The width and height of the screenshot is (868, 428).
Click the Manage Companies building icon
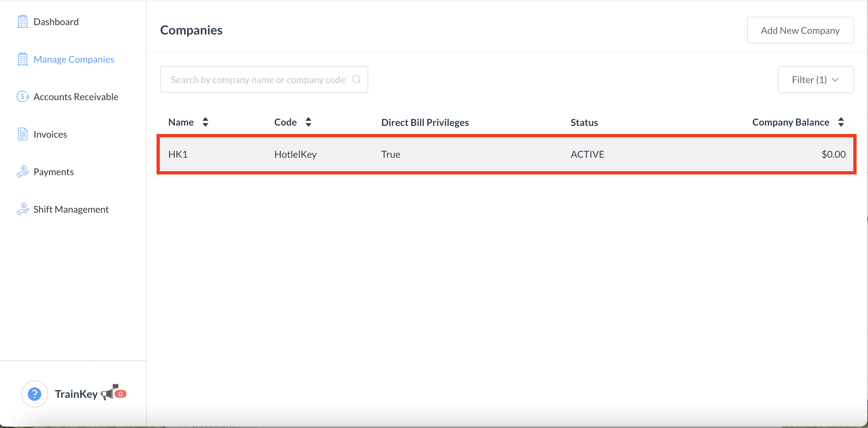[22, 59]
